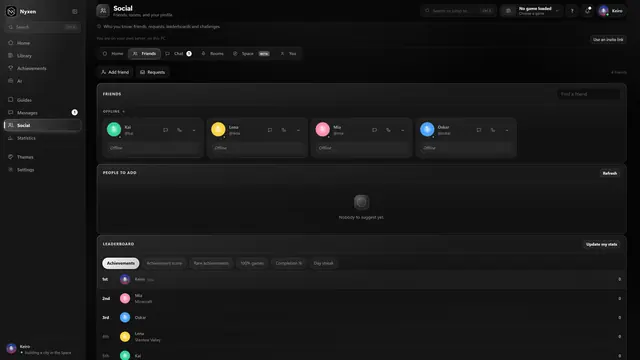
Task: Open more options for Mia
Action: (x=402, y=130)
